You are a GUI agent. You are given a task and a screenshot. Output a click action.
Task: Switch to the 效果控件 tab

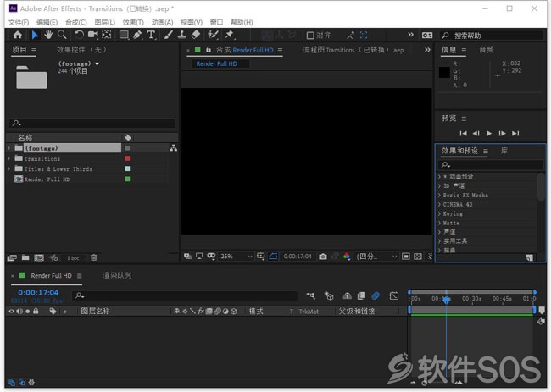click(x=81, y=50)
